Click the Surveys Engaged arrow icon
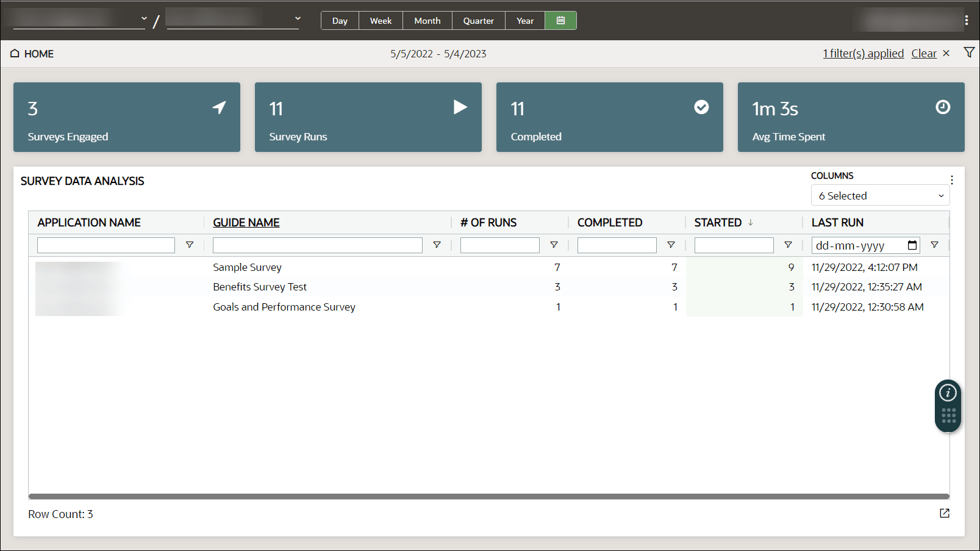 (219, 107)
